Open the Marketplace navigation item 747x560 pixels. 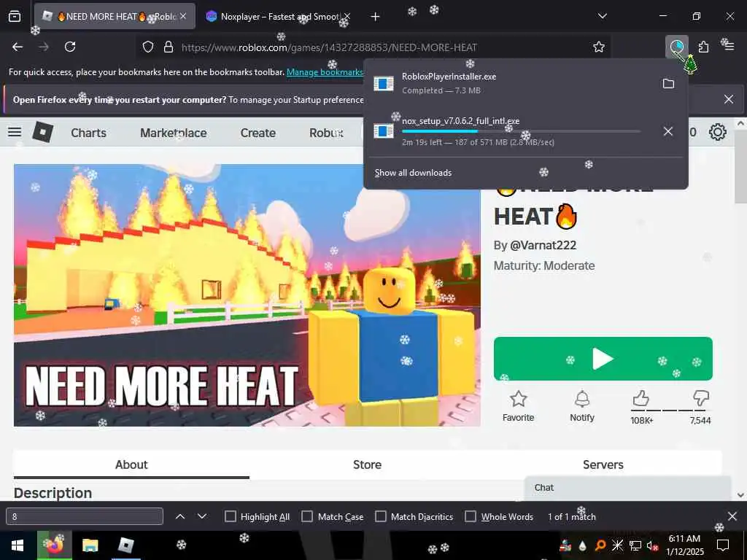(174, 133)
